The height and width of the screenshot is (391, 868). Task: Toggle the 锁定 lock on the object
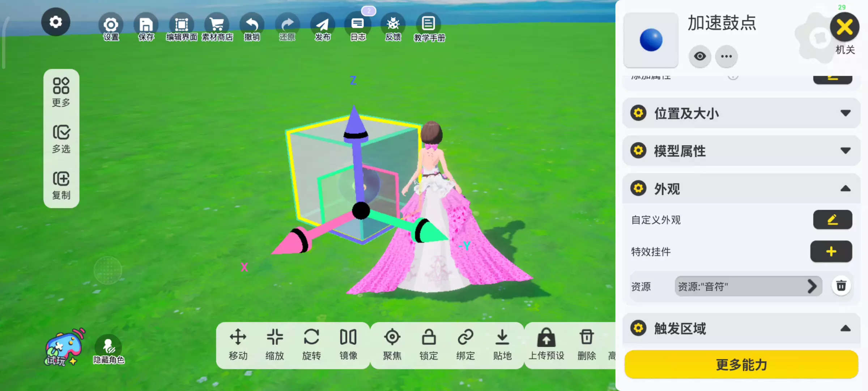pos(429,344)
